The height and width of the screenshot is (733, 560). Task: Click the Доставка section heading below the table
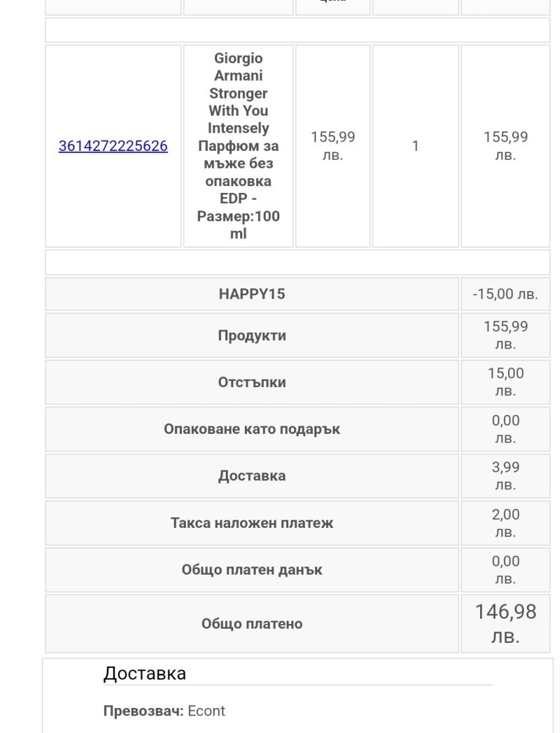point(145,673)
